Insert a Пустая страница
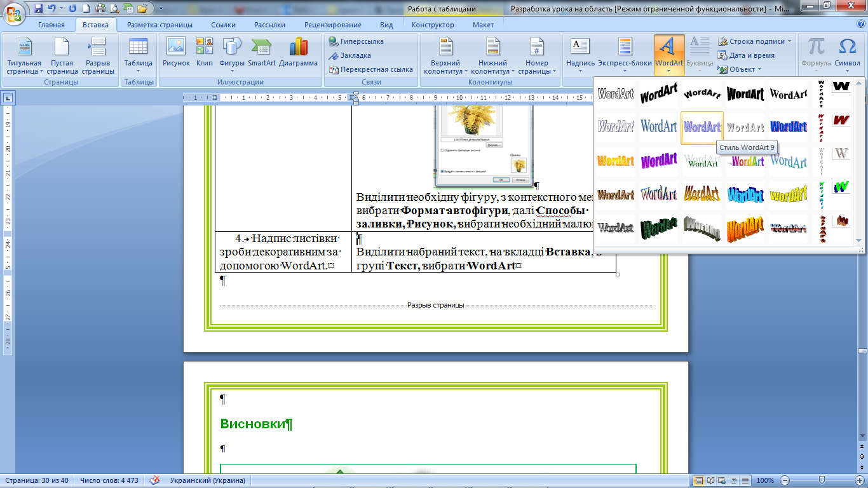This screenshot has width=868, height=488. click(x=62, y=56)
